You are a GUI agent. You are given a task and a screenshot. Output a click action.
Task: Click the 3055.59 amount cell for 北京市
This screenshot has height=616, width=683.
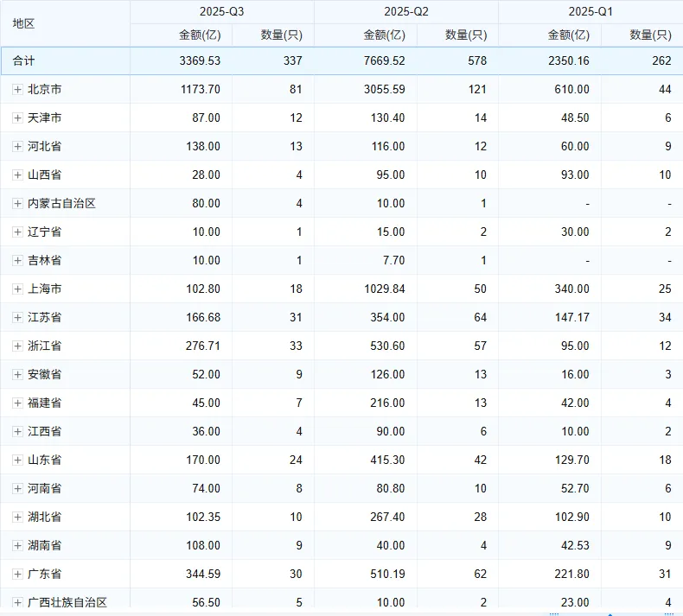click(384, 89)
